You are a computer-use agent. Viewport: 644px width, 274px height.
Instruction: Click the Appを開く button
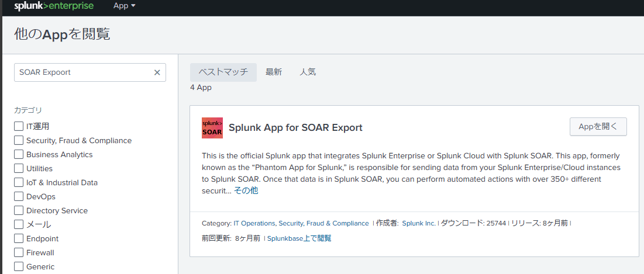tap(598, 127)
